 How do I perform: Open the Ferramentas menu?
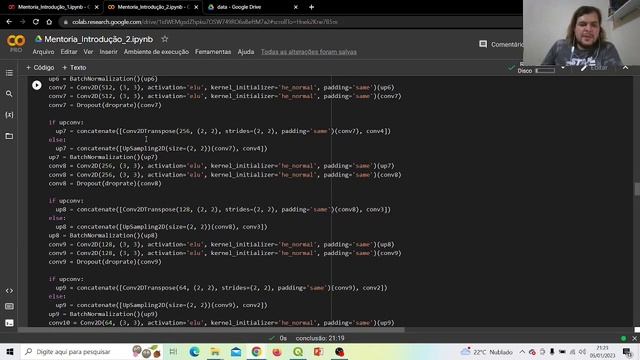point(213,52)
